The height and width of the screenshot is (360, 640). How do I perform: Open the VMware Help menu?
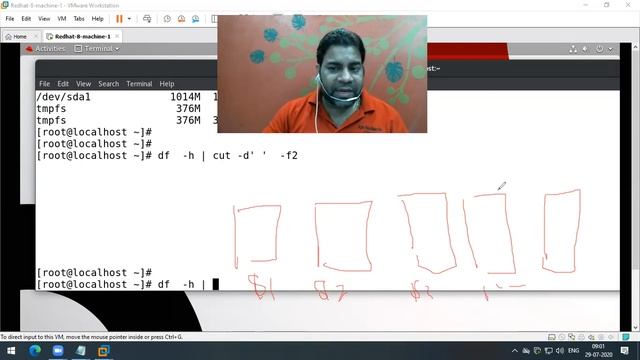coord(97,19)
